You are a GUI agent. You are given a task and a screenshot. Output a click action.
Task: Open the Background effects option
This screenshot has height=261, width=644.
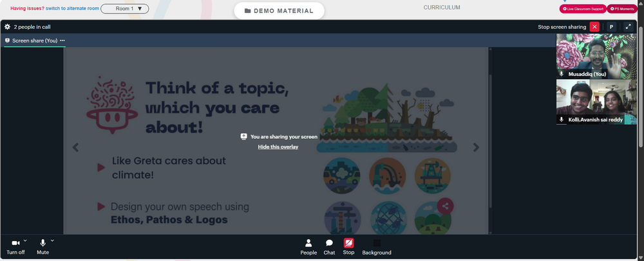point(377,247)
